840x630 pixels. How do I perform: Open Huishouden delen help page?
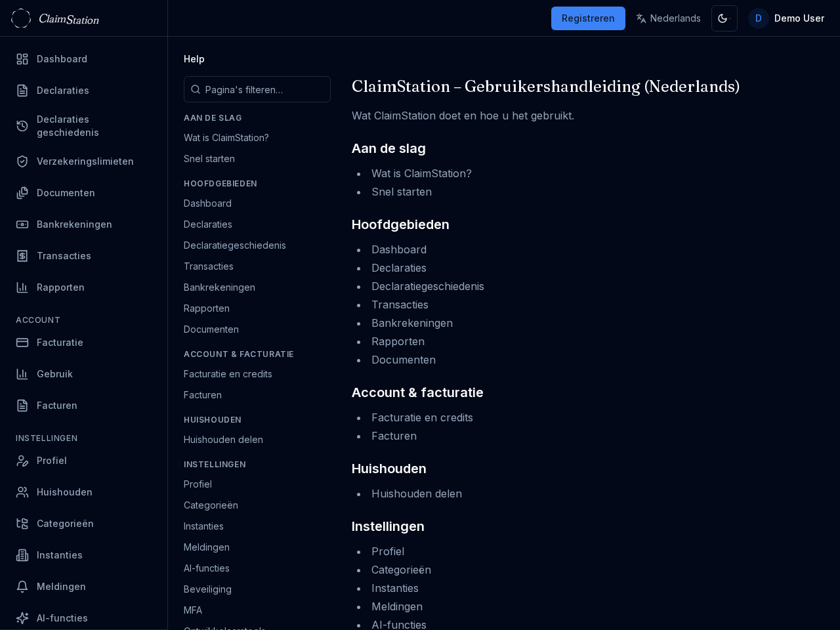pyautogui.click(x=223, y=440)
